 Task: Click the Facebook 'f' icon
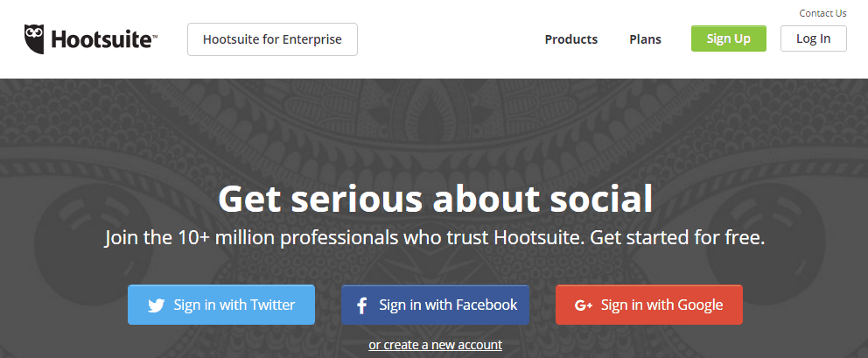click(361, 305)
